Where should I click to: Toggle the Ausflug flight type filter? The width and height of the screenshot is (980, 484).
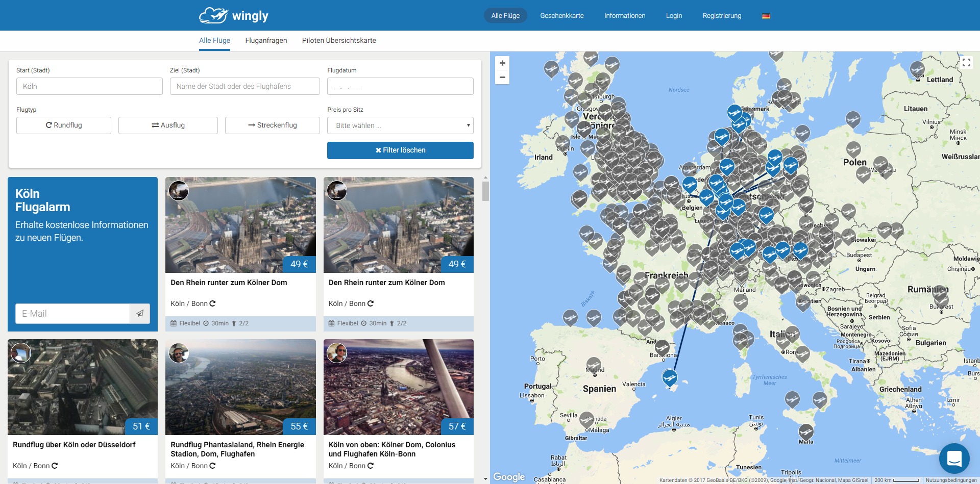tap(168, 125)
